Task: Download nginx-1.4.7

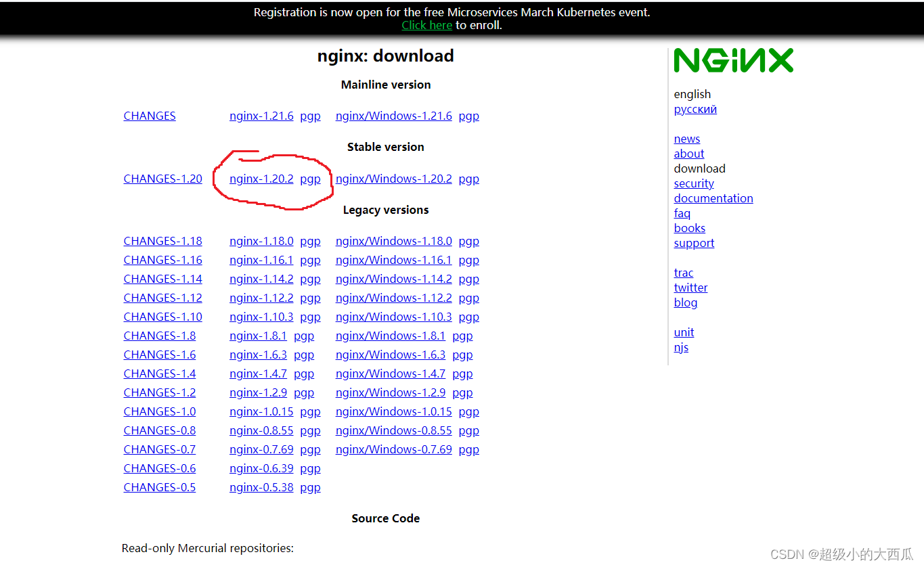Action: 259,373
